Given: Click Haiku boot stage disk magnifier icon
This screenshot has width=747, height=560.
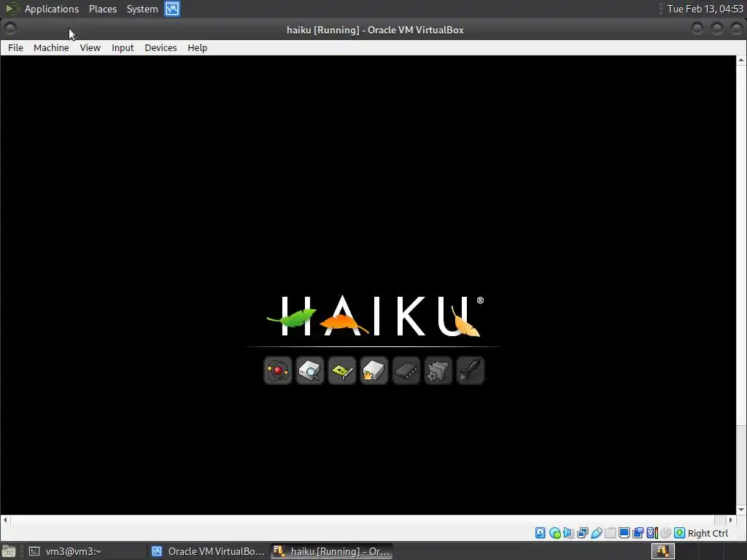Looking at the screenshot, I should click(x=310, y=370).
